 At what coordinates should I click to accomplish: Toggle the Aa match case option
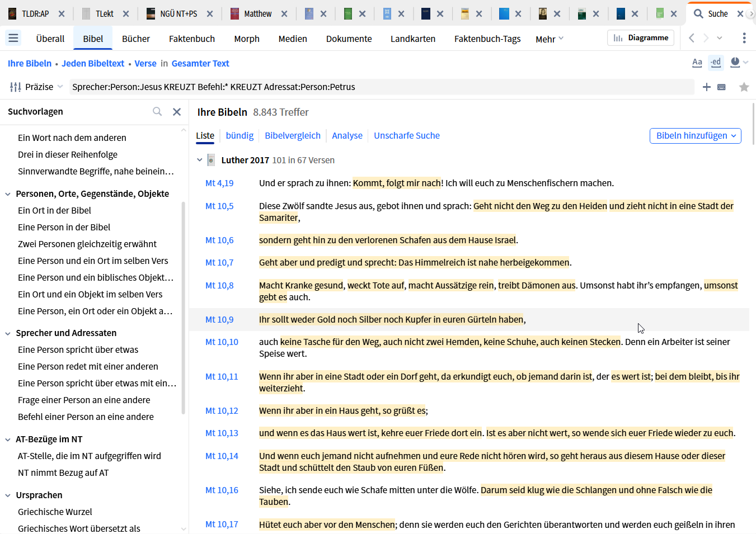pos(697,62)
